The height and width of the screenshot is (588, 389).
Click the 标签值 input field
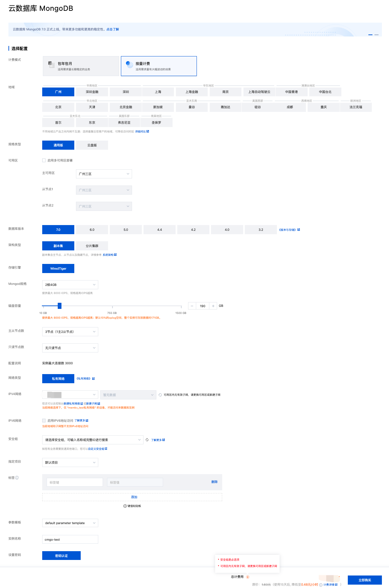pos(135,482)
